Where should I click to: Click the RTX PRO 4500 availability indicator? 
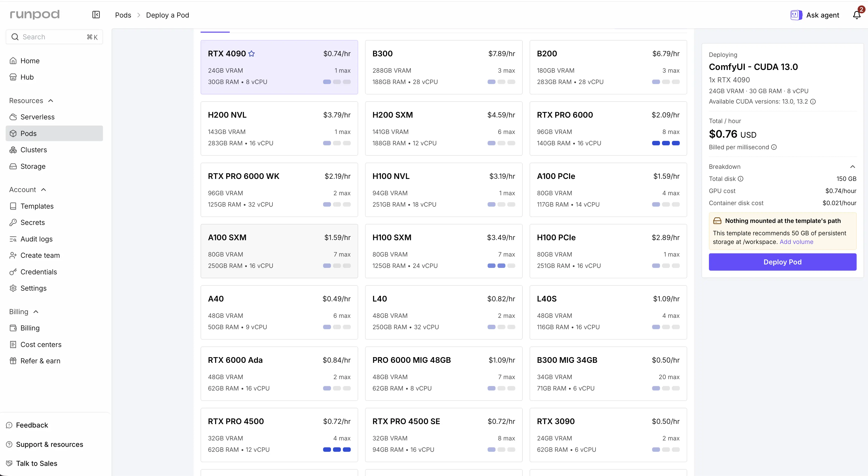[x=337, y=450]
